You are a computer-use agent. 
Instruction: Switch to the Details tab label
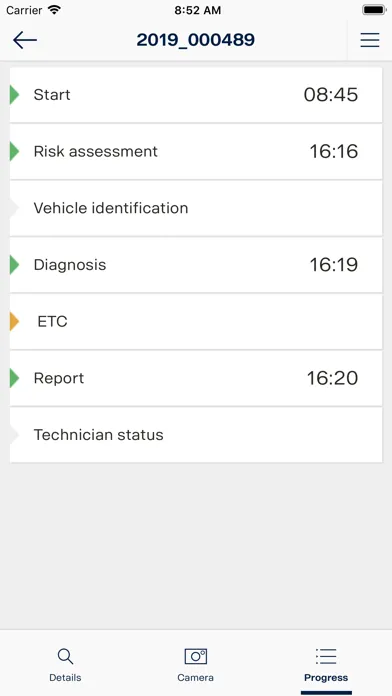click(x=65, y=678)
